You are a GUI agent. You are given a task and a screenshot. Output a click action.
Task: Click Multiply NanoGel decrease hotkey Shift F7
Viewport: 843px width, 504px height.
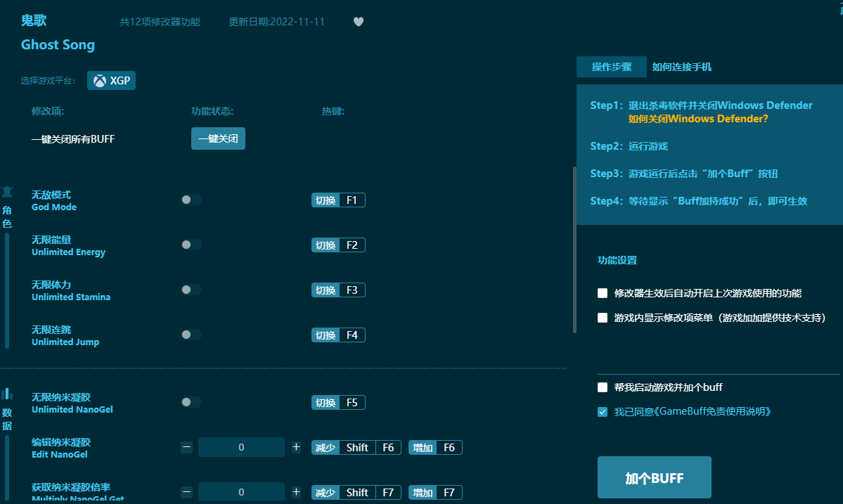(x=356, y=493)
